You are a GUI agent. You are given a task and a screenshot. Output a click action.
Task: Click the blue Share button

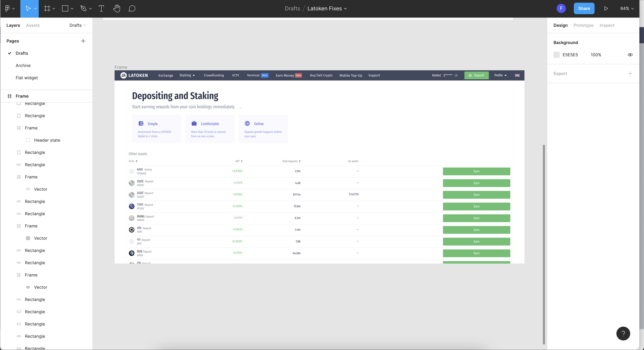(x=584, y=8)
